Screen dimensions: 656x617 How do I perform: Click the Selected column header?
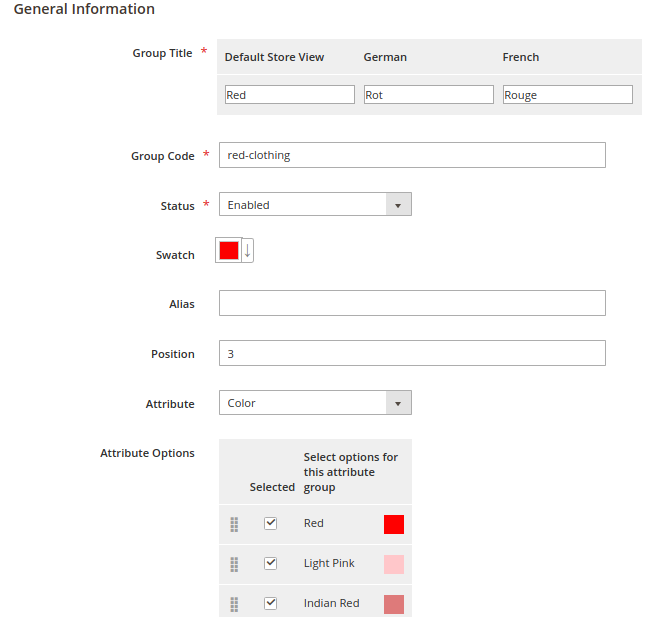[272, 487]
